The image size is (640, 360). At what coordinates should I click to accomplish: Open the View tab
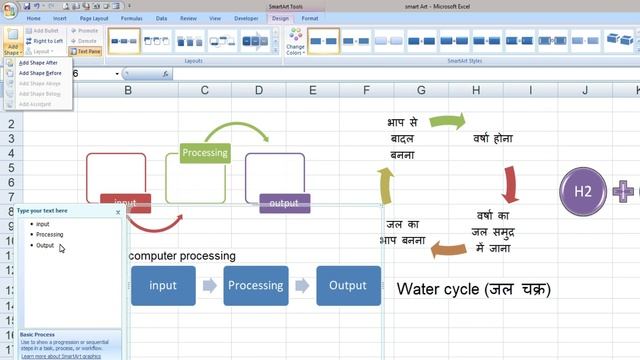point(215,18)
